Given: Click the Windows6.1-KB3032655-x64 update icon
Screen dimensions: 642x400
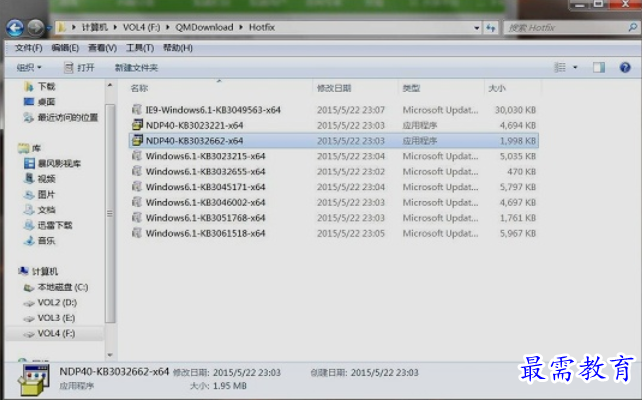Looking at the screenshot, I should (137, 171).
